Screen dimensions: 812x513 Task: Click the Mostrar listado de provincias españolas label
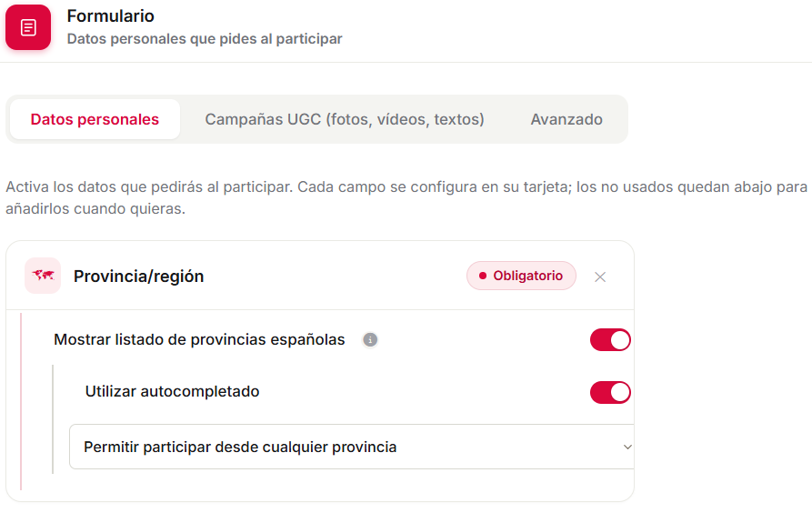tap(199, 339)
